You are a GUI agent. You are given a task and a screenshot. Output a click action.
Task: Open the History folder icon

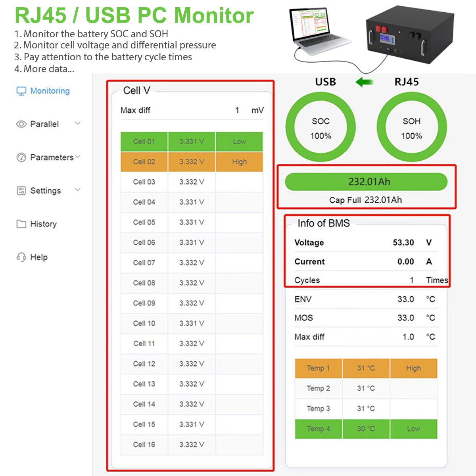point(21,224)
